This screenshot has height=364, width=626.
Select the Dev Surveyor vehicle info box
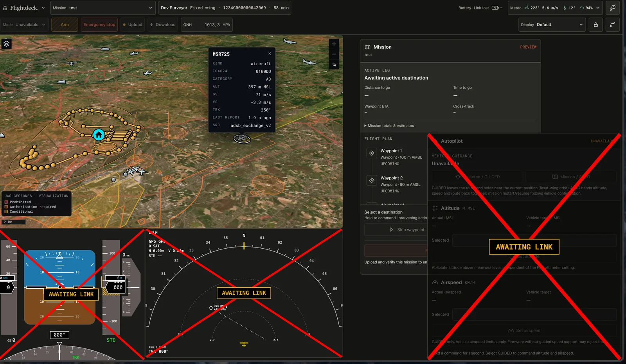click(x=225, y=8)
